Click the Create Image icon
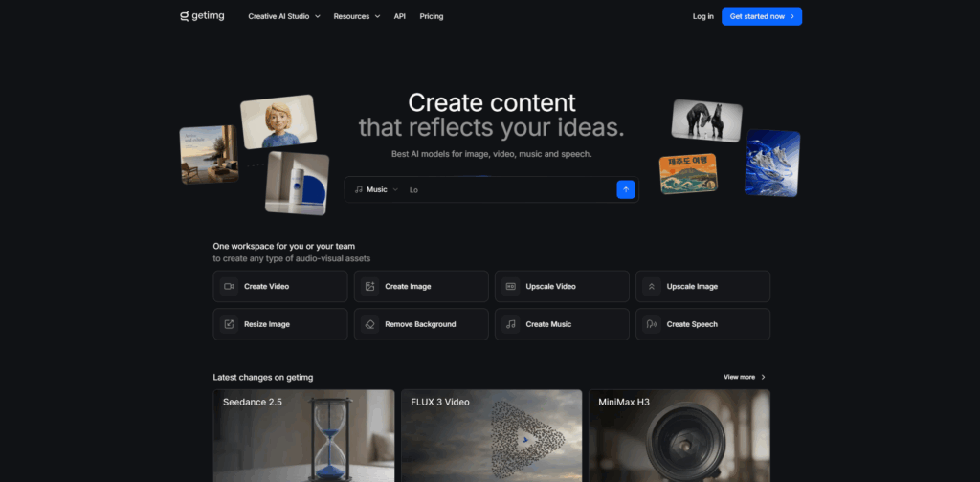This screenshot has width=980, height=482. [x=370, y=287]
